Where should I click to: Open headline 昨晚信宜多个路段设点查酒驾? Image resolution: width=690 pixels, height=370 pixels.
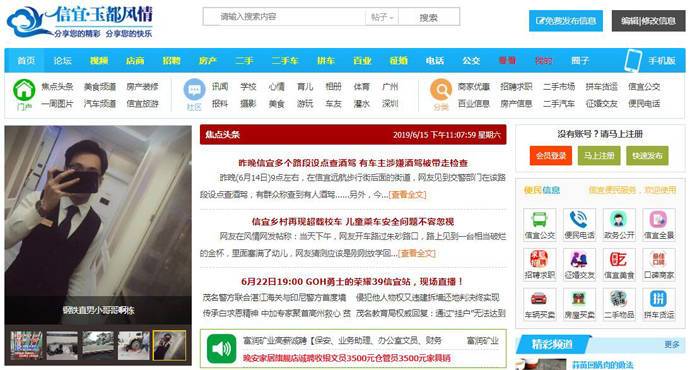[x=353, y=163]
